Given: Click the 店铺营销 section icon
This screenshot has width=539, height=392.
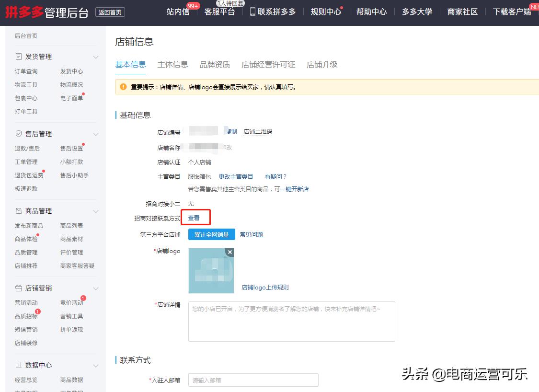Looking at the screenshot, I should [x=19, y=288].
